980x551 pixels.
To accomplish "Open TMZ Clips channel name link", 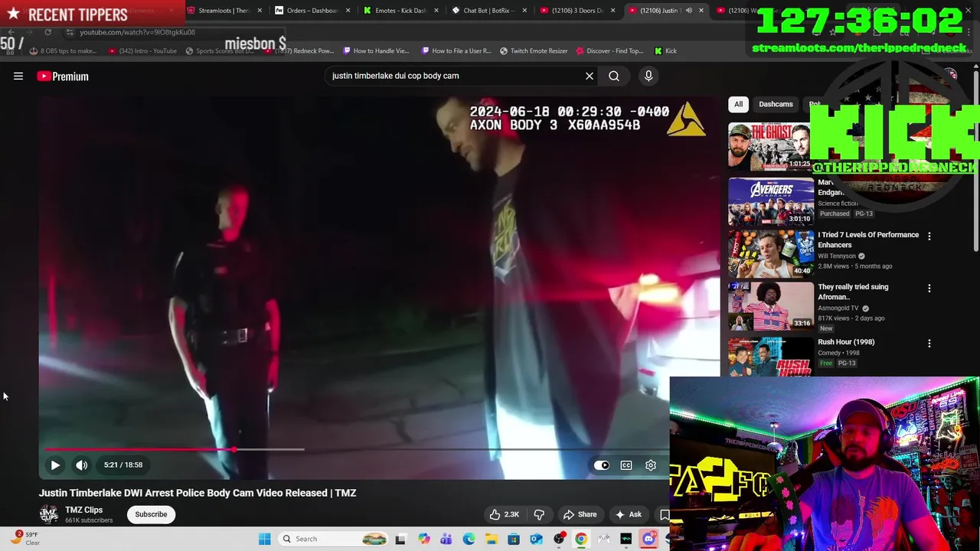I will pyautogui.click(x=83, y=510).
